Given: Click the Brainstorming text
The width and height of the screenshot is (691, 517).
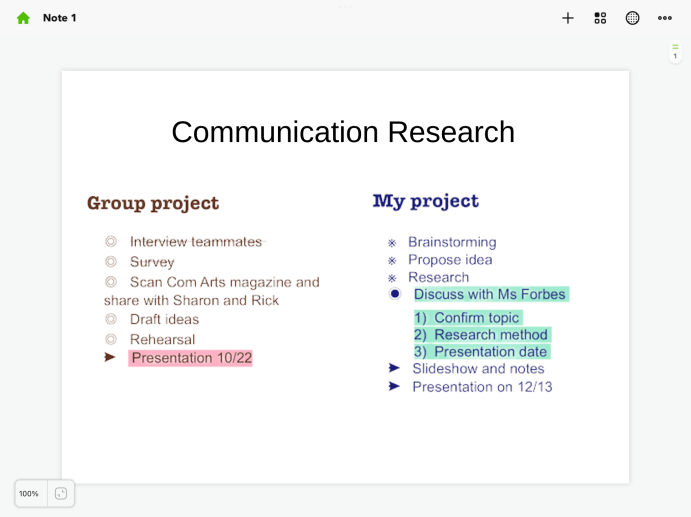Looking at the screenshot, I should point(452,242).
